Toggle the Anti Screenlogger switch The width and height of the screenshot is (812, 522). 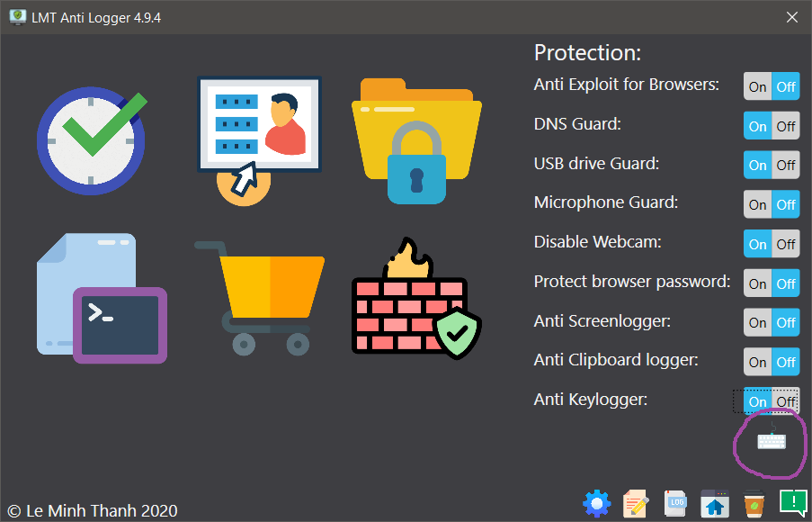point(772,322)
